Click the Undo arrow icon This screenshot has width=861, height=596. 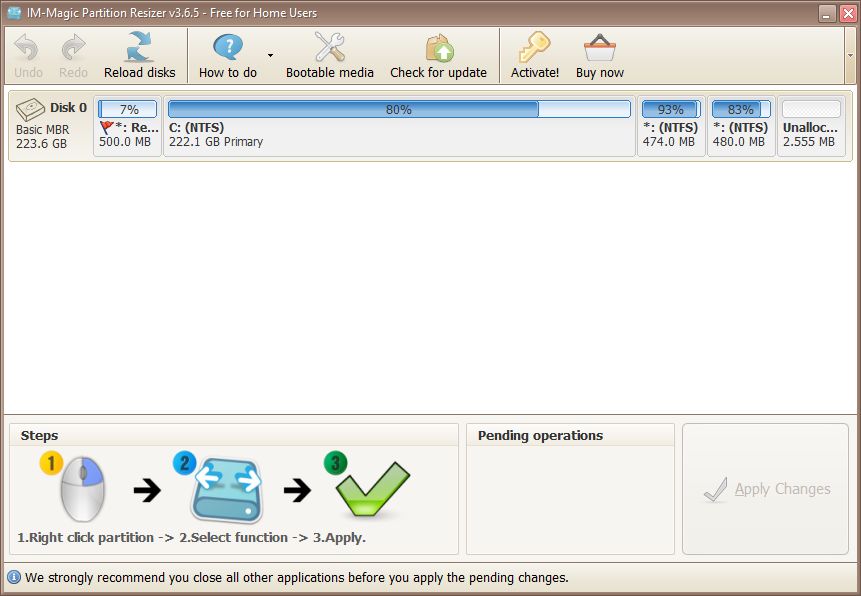(26, 47)
